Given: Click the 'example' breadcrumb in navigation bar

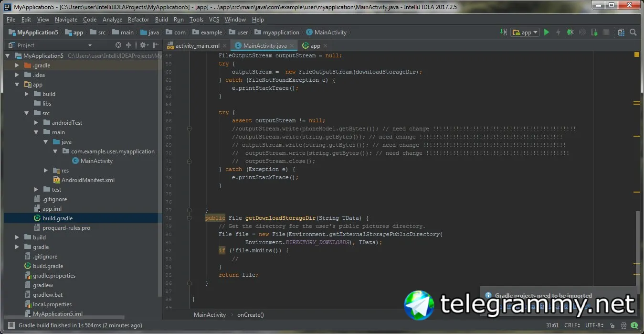Looking at the screenshot, I should click(x=207, y=32).
